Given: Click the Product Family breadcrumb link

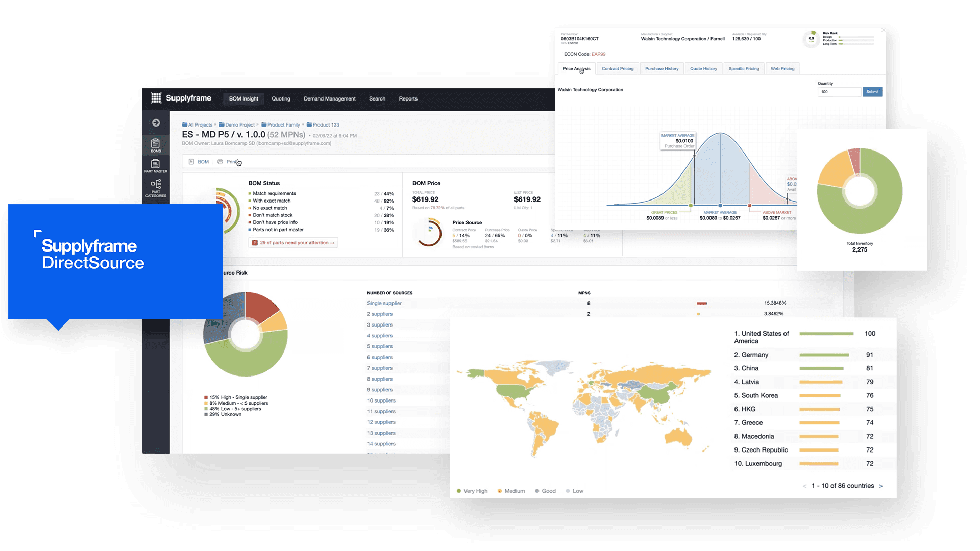Looking at the screenshot, I should click(x=281, y=125).
